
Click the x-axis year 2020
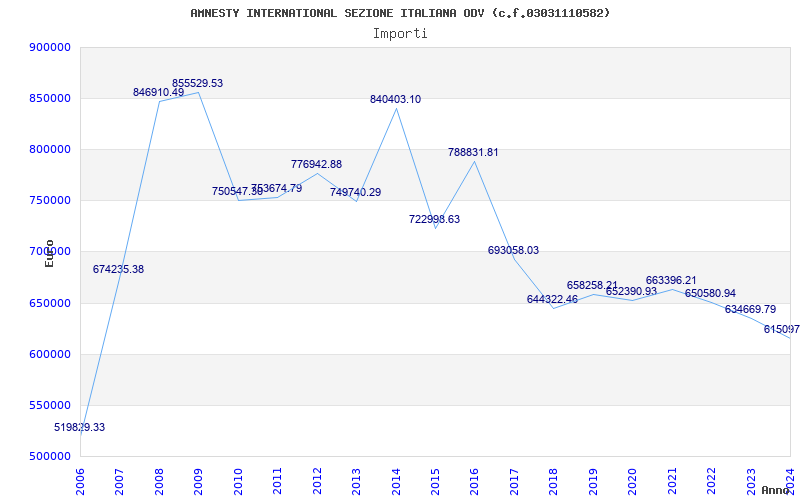tap(633, 481)
